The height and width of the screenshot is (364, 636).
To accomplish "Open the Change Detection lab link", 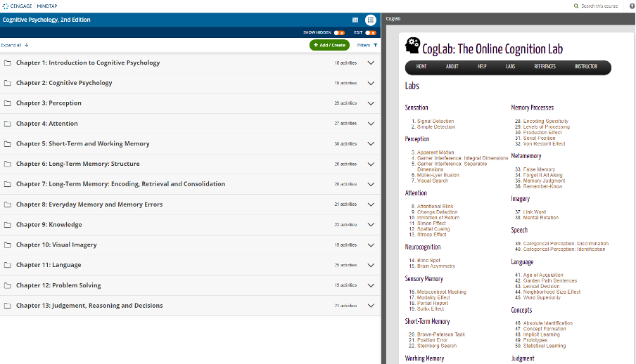I will tap(438, 212).
